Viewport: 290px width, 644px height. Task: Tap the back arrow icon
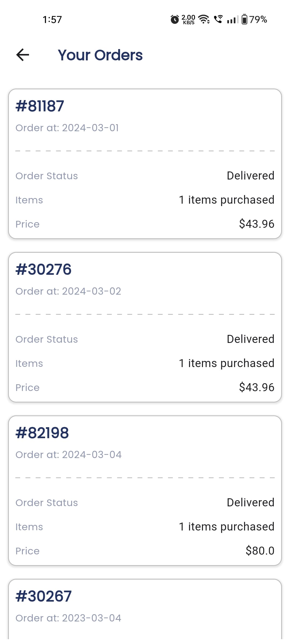[x=23, y=55]
